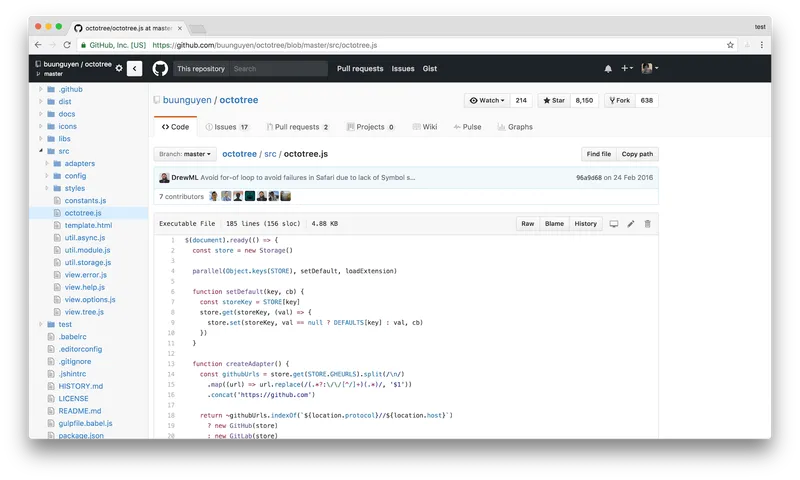Open the user avatar menu
Viewport: 800px width, 480px height.
click(x=649, y=68)
